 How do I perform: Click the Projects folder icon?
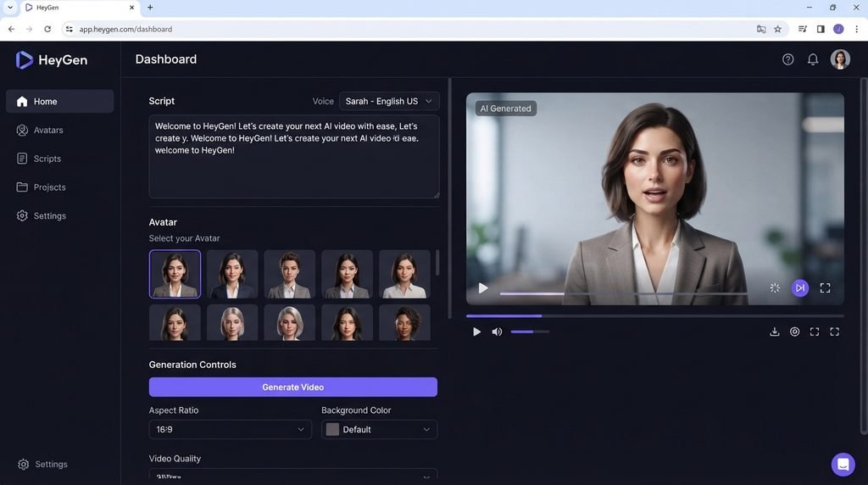(22, 187)
